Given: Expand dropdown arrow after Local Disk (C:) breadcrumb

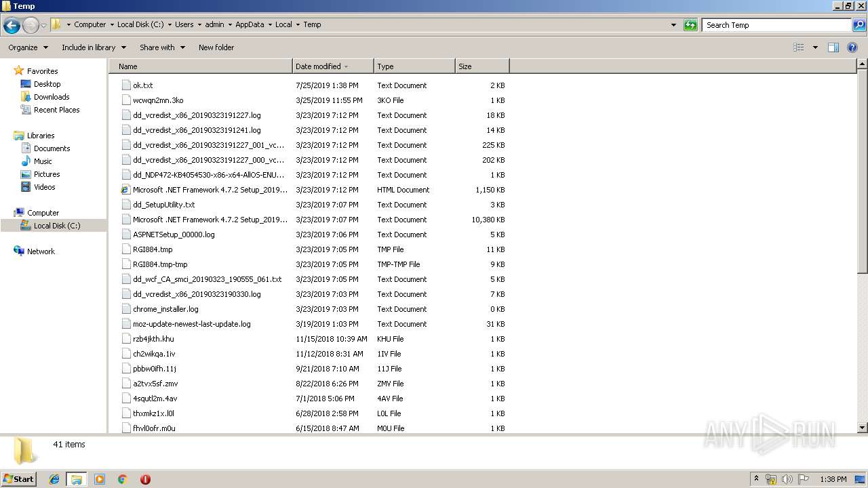Looking at the screenshot, I should pyautogui.click(x=170, y=24).
